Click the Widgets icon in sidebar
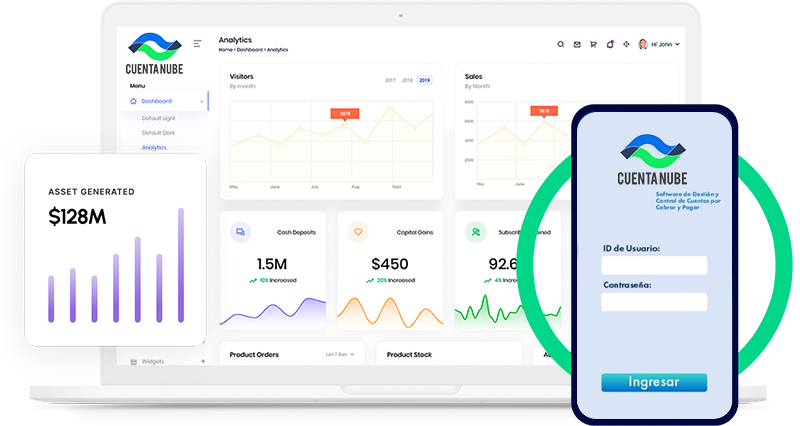800x426 pixels. pyautogui.click(x=134, y=362)
